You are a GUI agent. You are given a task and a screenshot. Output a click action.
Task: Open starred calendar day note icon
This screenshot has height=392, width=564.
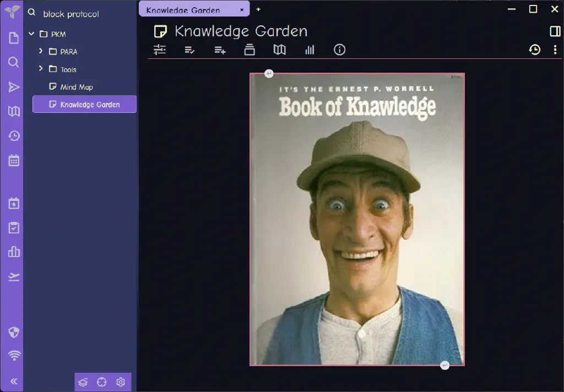click(14, 203)
